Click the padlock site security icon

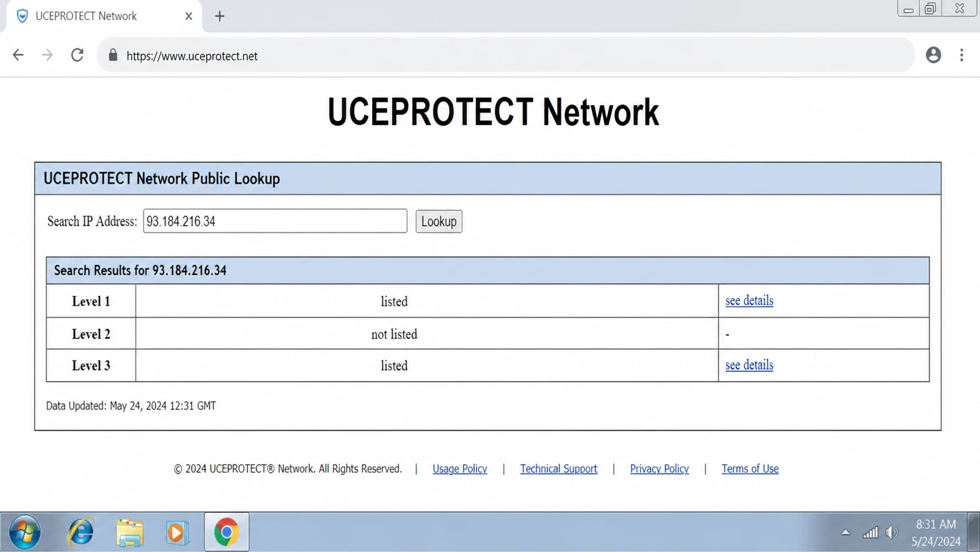(113, 55)
